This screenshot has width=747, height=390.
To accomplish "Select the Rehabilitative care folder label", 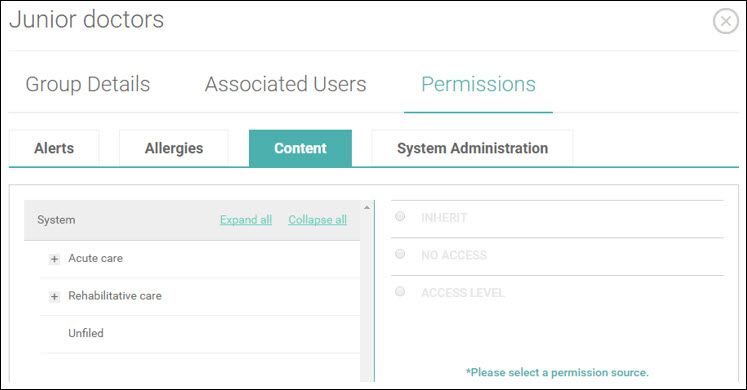I will pos(115,296).
